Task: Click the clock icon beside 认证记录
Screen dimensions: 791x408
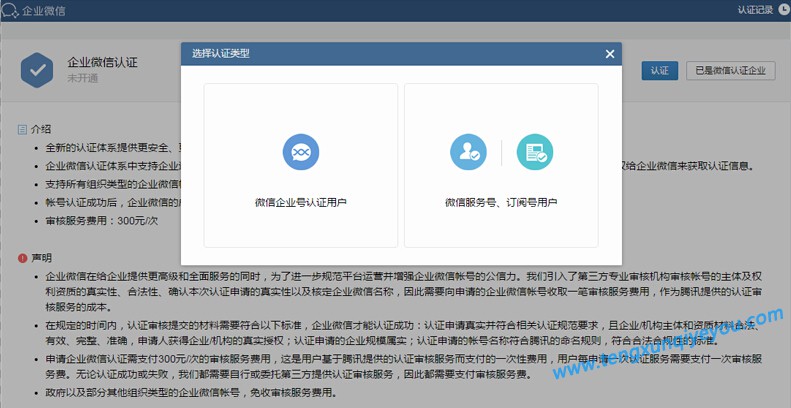Action: [783, 10]
